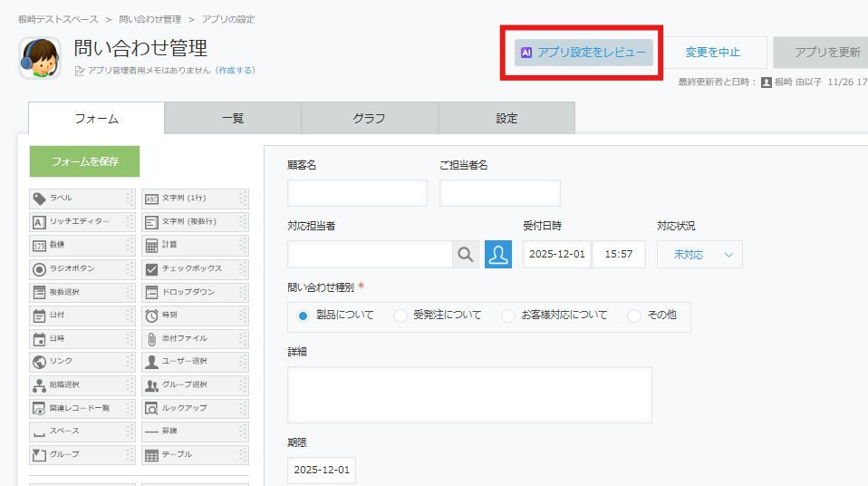Image resolution: width=868 pixels, height=486 pixels.
Task: Click the 時刻 clock field icon
Action: coord(151,316)
